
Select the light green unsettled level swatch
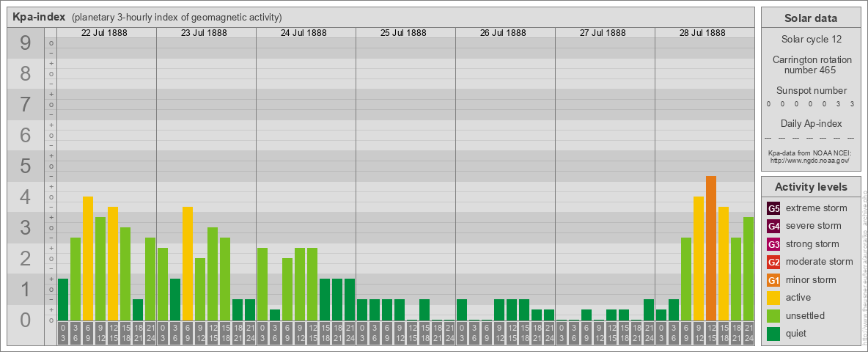(x=773, y=316)
